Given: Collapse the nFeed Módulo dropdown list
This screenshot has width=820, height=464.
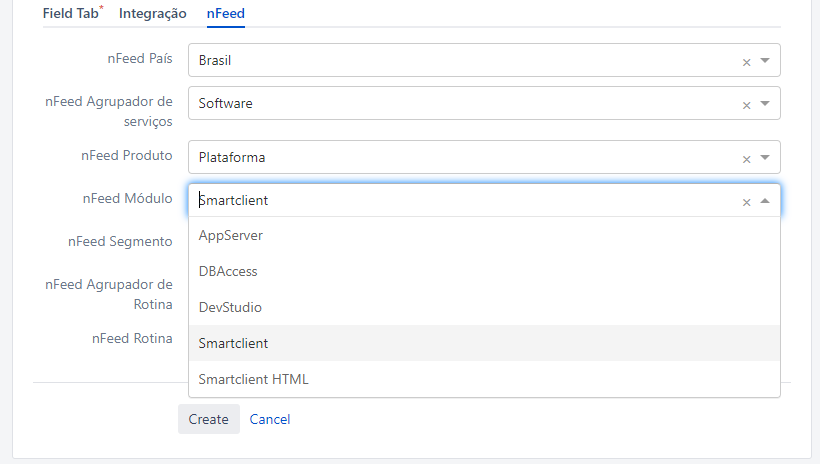Looking at the screenshot, I should [765, 201].
